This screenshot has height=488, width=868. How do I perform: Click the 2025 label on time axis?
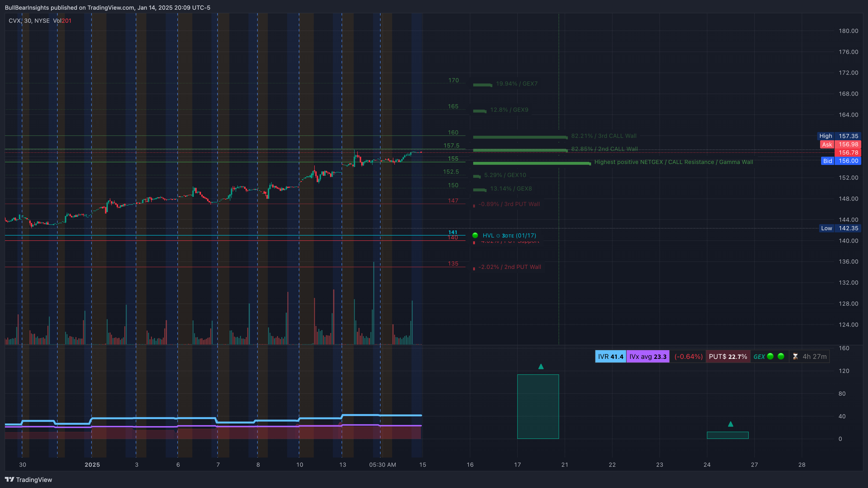coord(92,465)
